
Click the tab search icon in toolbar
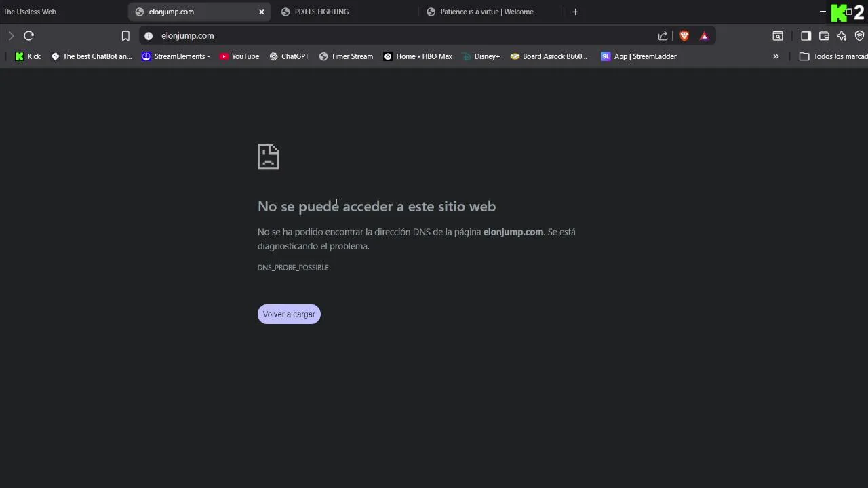[778, 36]
